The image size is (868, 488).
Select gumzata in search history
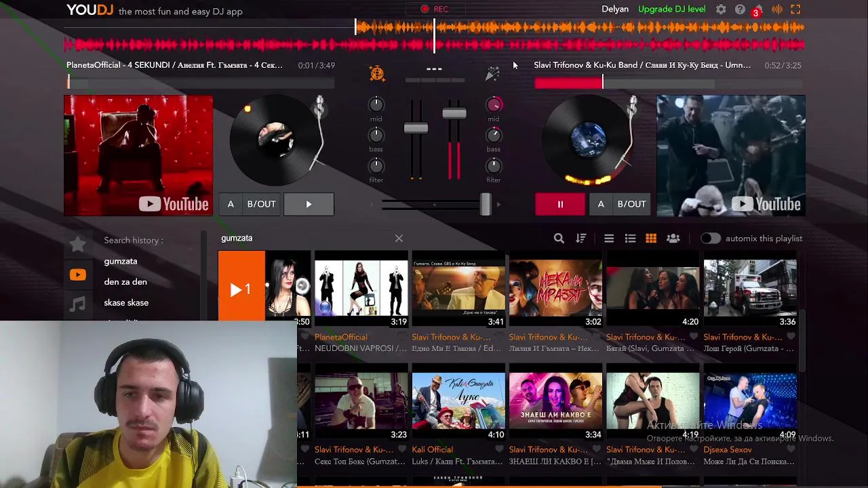[121, 261]
